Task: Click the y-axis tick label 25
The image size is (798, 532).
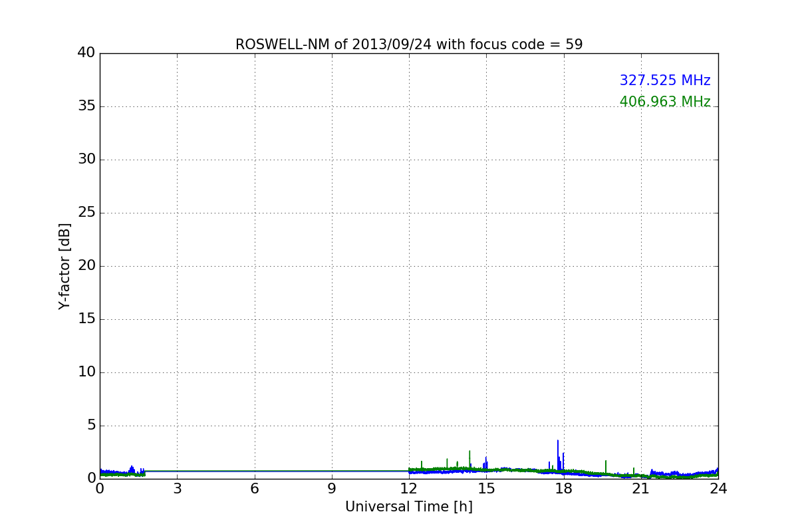Action: click(x=86, y=213)
